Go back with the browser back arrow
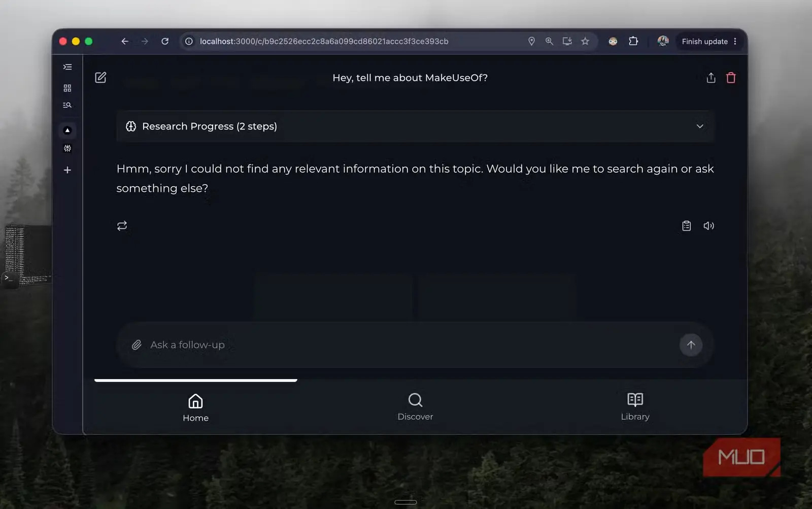 click(x=125, y=42)
